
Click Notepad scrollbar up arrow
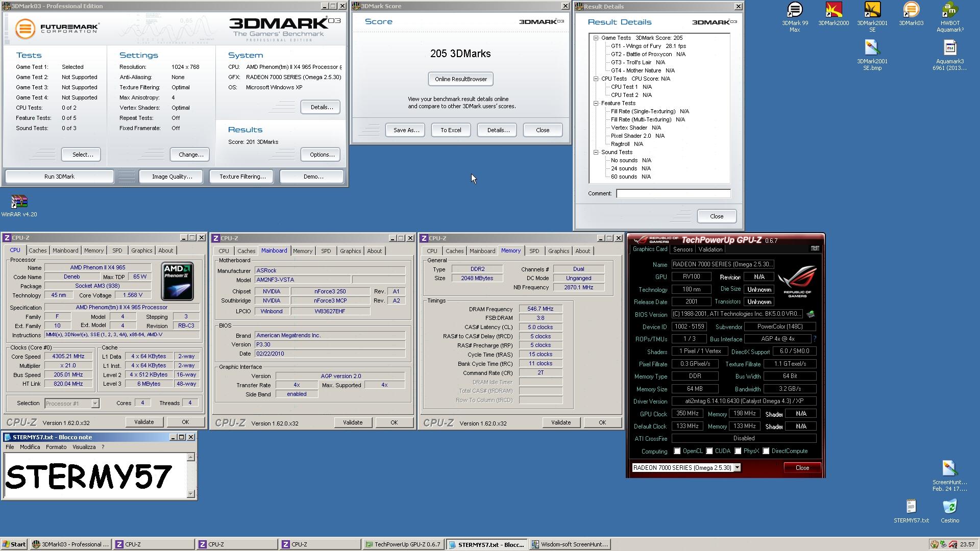click(x=191, y=457)
